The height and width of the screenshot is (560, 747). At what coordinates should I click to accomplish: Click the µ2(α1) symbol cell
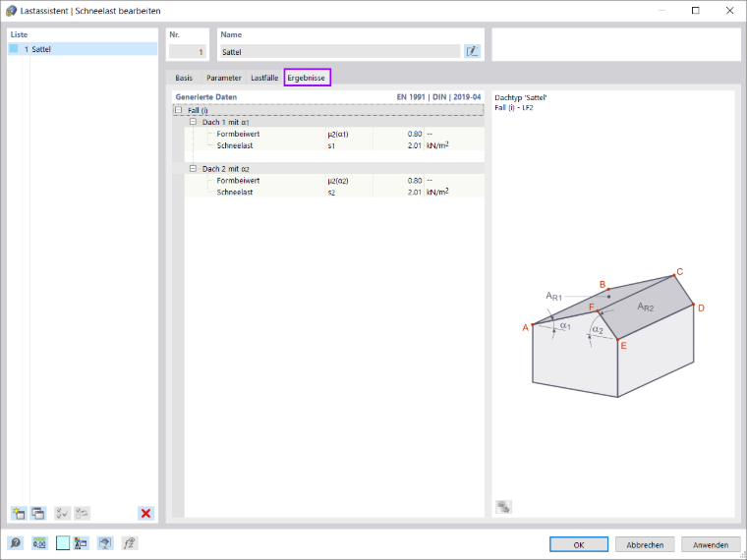(349, 134)
